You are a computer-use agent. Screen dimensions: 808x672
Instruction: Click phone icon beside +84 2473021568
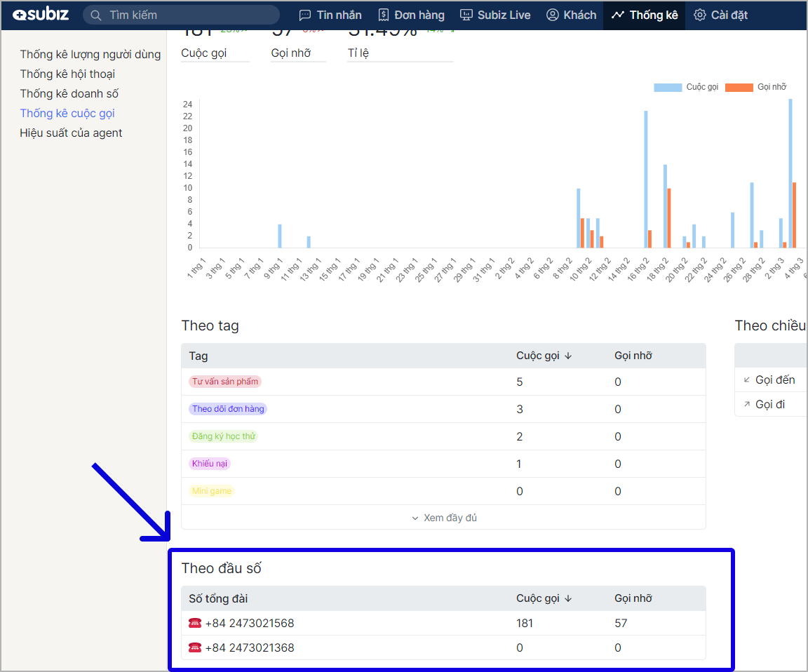click(x=195, y=623)
